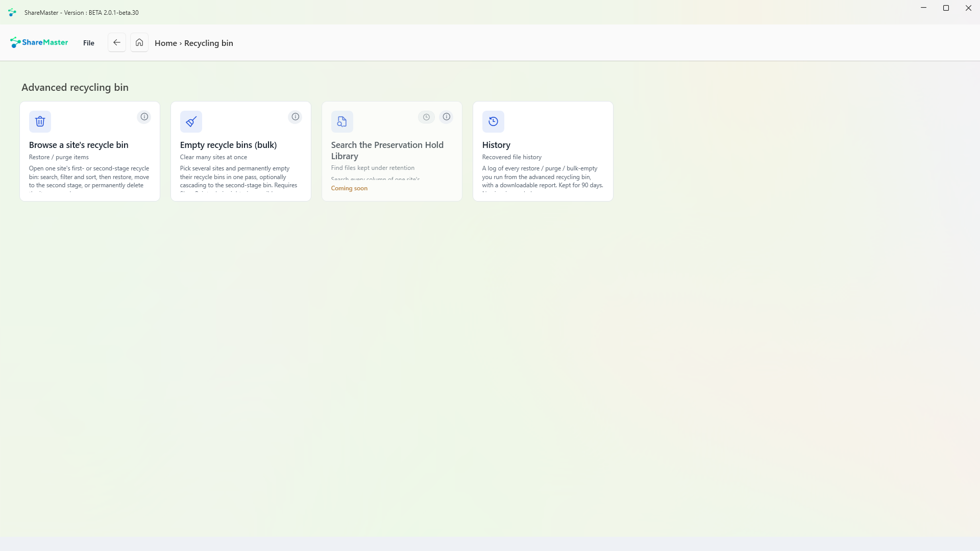The image size is (980, 551).
Task: Click the Home icon button
Action: [x=139, y=43]
